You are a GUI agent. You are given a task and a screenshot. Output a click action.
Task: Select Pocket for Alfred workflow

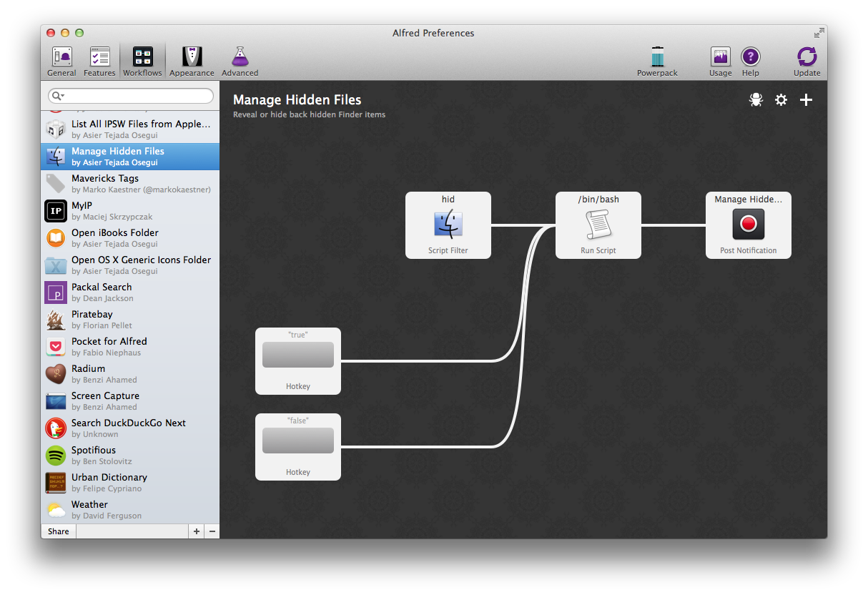(x=130, y=347)
